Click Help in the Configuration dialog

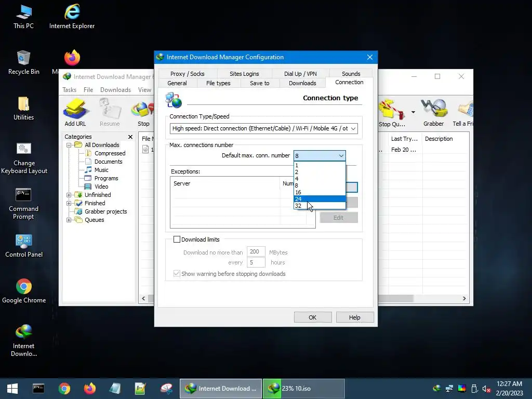click(x=354, y=317)
